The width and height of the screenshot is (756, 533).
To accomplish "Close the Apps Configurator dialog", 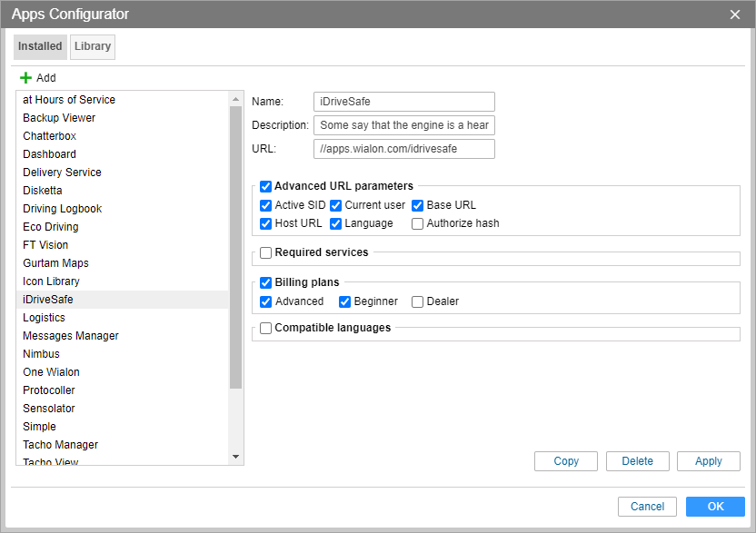I will 735,15.
